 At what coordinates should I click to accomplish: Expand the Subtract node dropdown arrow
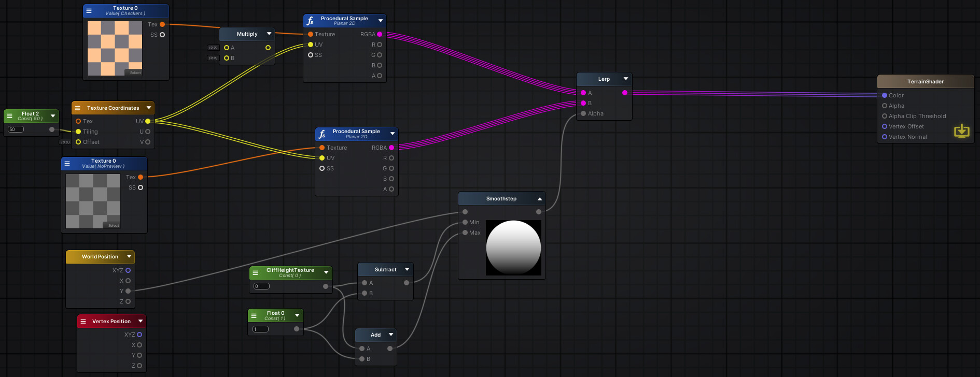point(407,269)
